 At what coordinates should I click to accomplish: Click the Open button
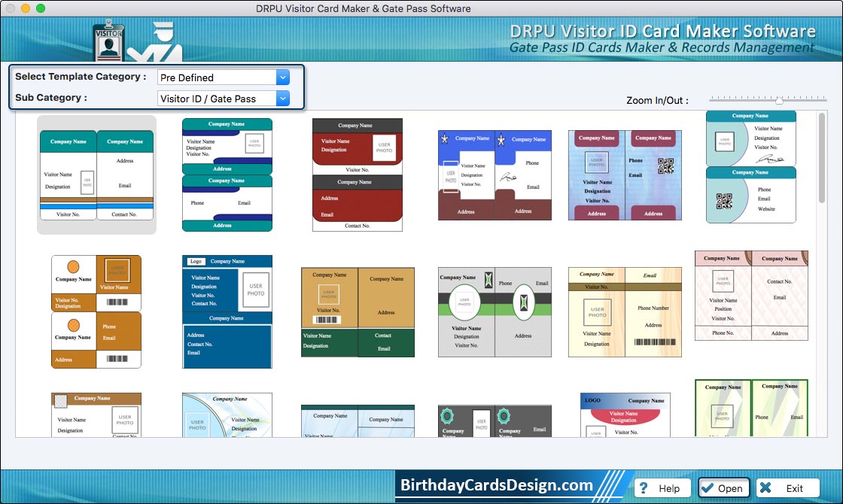(x=723, y=488)
